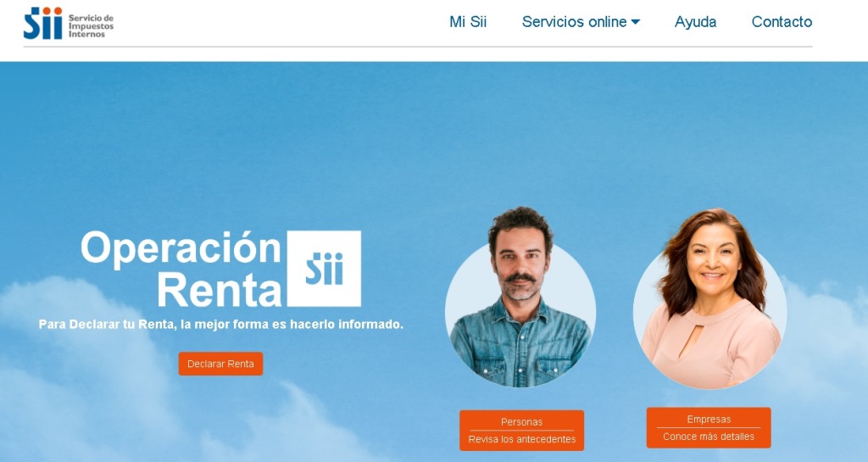Click the SII logo in the header
The height and width of the screenshot is (462, 868).
69,23
